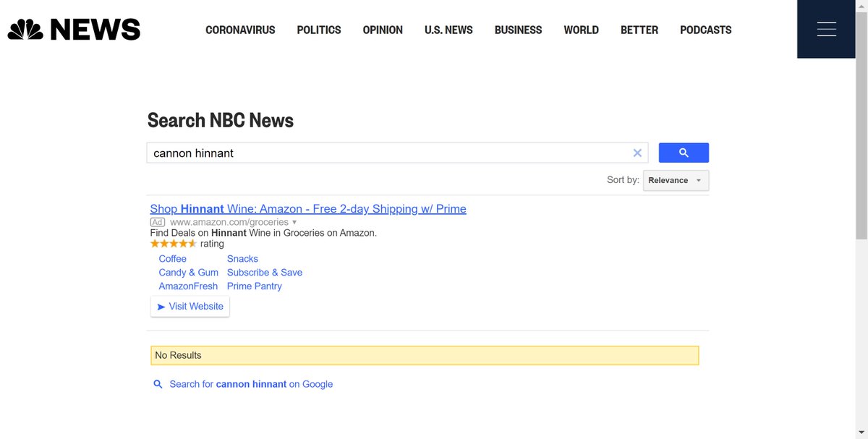
Task: Click the Find Deals on Hinnant Wine description
Action: click(263, 233)
